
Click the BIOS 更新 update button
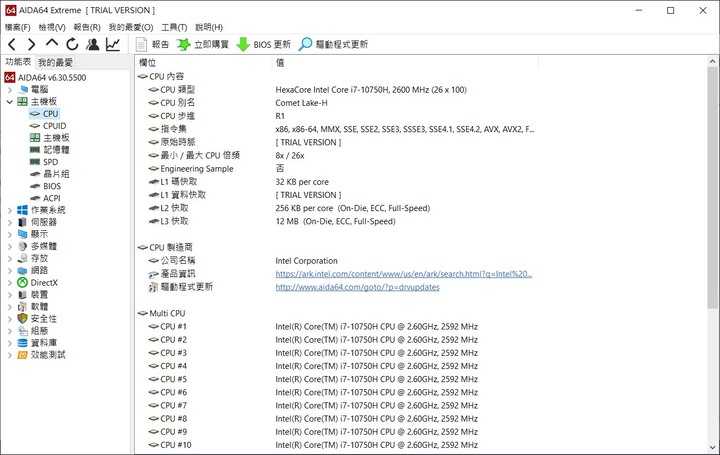coord(264,45)
